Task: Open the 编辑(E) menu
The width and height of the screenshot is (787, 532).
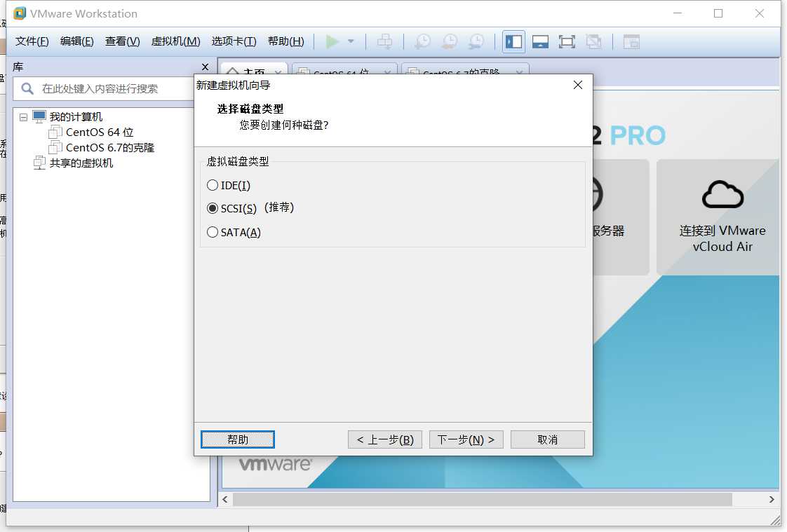Action: [x=76, y=41]
